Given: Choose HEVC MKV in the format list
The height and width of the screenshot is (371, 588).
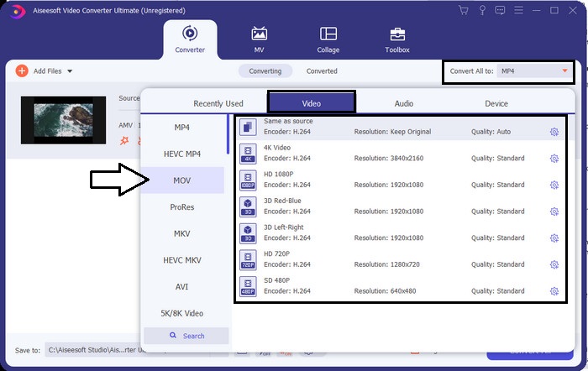Looking at the screenshot, I should pyautogui.click(x=182, y=260).
